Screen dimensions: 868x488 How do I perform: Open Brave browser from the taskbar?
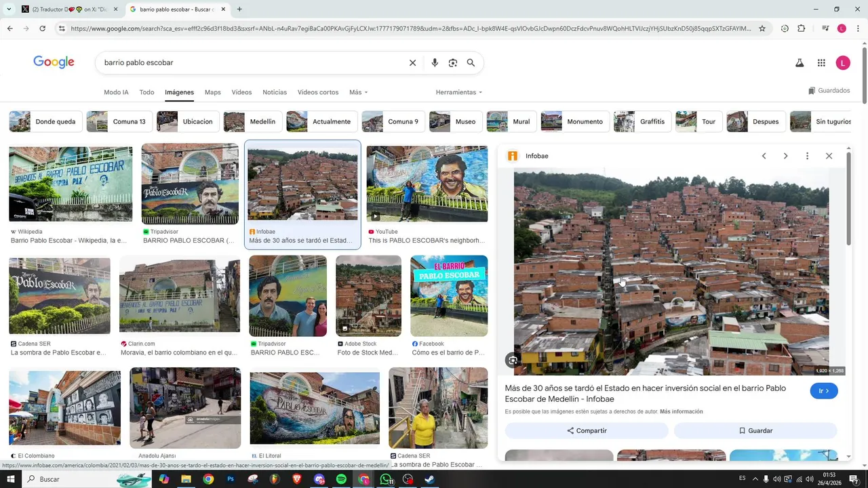click(297, 479)
